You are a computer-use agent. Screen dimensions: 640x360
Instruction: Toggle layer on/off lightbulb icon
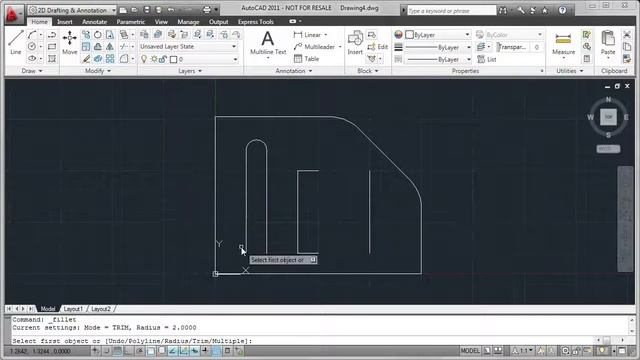tap(144, 60)
